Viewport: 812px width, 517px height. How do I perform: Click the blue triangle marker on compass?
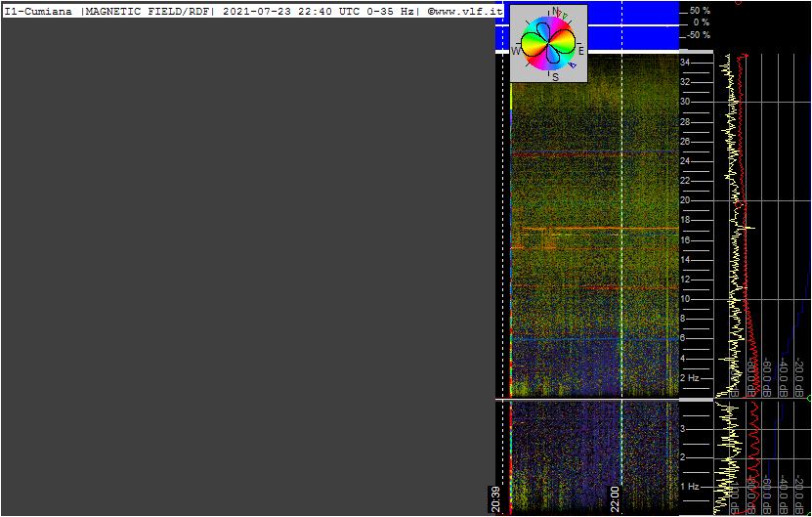point(573,65)
